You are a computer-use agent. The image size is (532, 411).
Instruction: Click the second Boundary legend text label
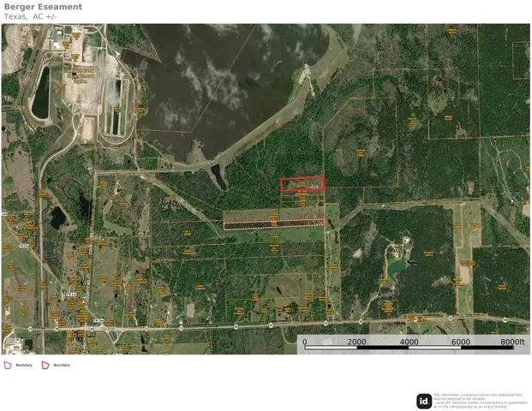(62, 366)
